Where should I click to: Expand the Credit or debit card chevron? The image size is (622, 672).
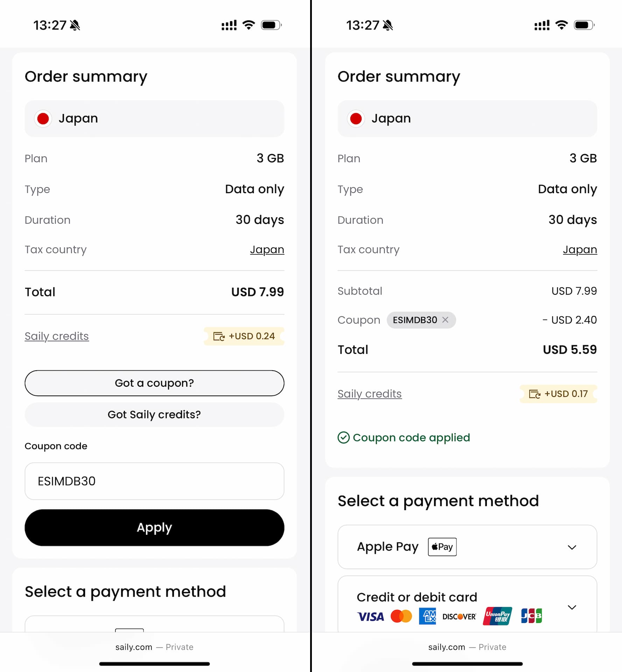[572, 607]
